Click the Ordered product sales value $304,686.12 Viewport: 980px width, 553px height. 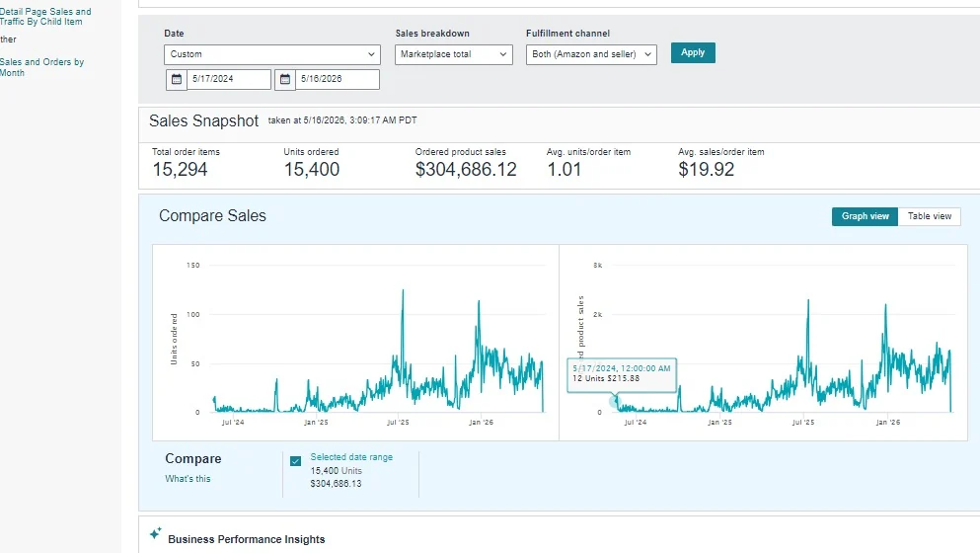click(466, 170)
